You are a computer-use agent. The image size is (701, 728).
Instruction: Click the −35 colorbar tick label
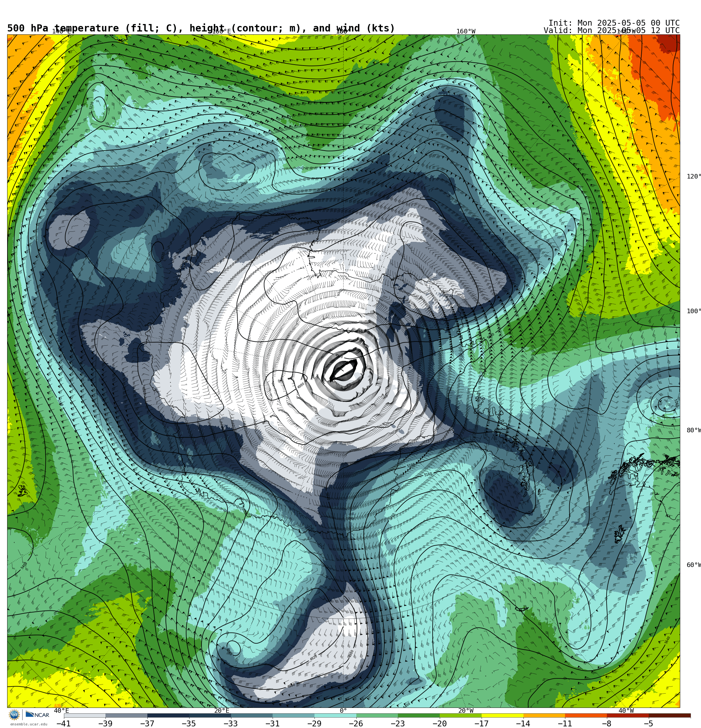pyautogui.click(x=189, y=723)
